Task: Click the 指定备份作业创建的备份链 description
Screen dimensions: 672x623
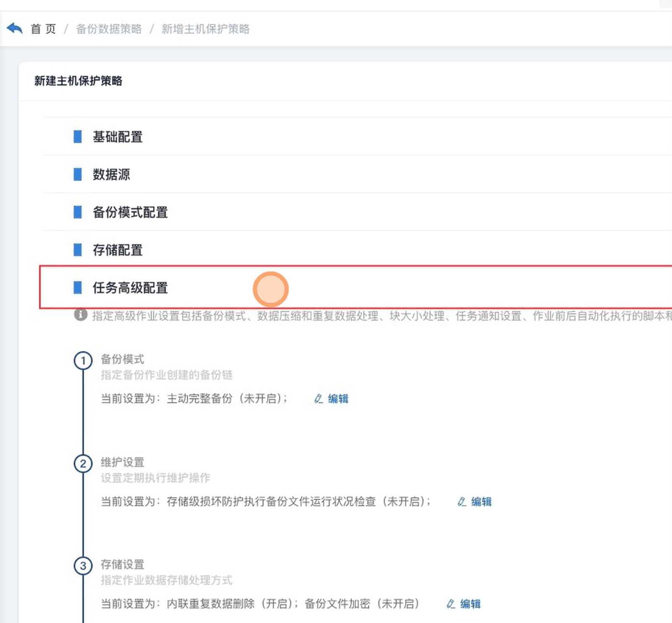Action: [x=167, y=375]
